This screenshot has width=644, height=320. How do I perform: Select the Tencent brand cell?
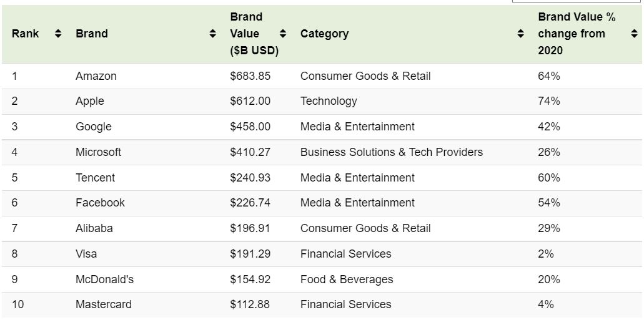(95, 178)
